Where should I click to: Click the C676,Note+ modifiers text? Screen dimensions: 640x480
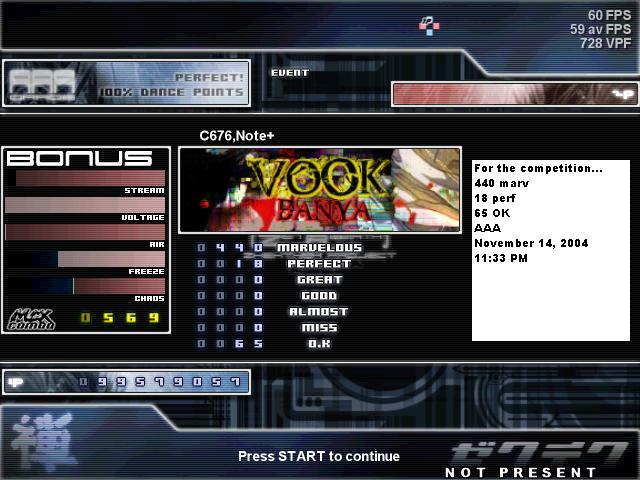(x=237, y=136)
